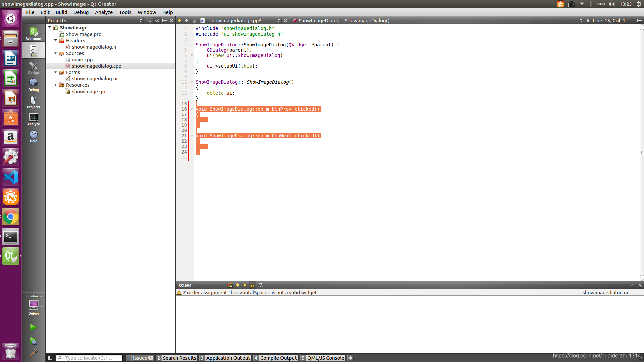Toggle synchronize with editor link icon
This screenshot has height=362, width=644.
[x=157, y=20]
